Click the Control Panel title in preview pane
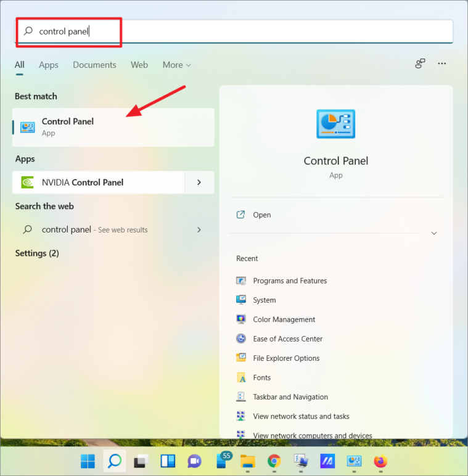 tap(335, 161)
